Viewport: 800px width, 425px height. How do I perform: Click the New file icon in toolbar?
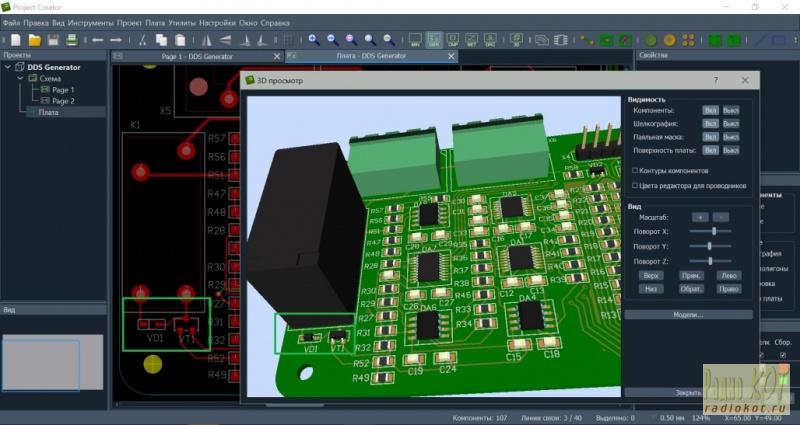[x=15, y=40]
